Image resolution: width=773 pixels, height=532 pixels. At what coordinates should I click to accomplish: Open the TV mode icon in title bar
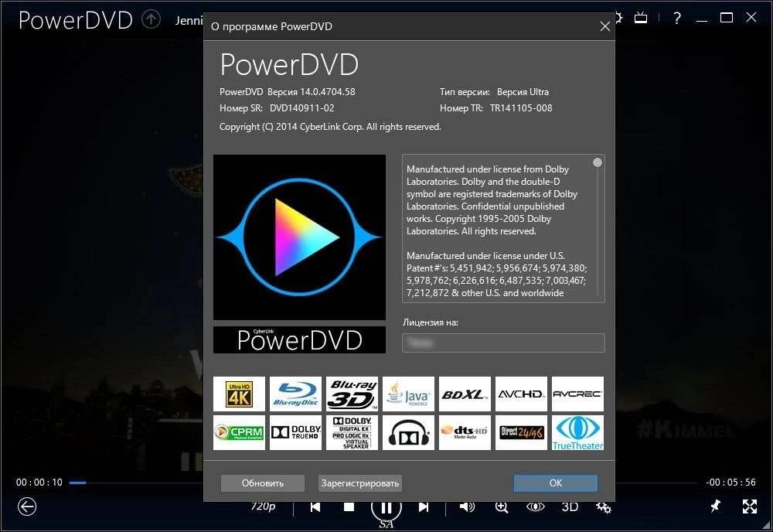point(640,19)
